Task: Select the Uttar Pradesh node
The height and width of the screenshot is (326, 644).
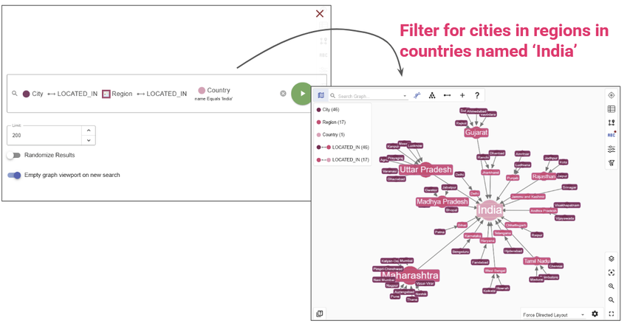Action: coord(425,170)
